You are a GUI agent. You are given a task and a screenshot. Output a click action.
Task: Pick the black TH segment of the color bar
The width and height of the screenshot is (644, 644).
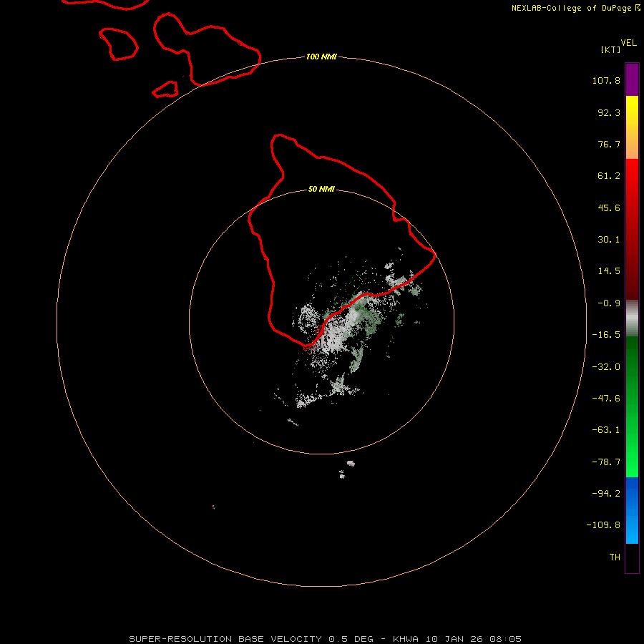[632, 557]
